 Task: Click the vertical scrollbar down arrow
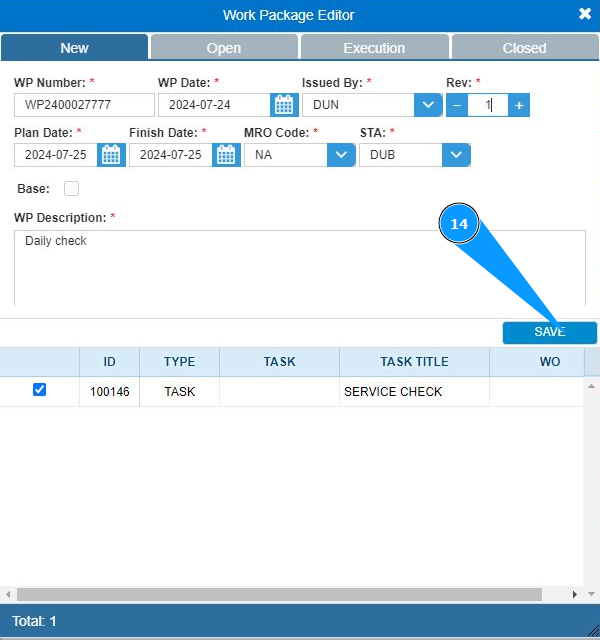pyautogui.click(x=591, y=594)
